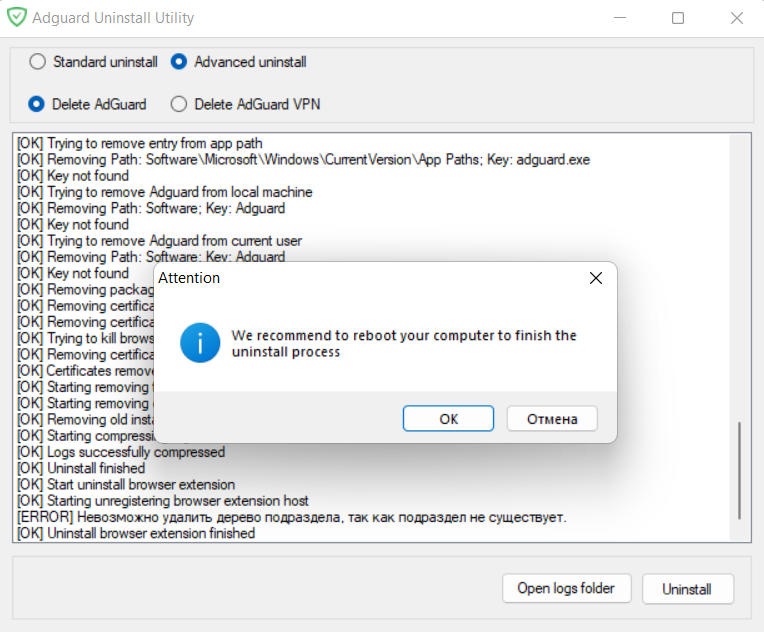Confirm the Attention dialog with OK

pos(448,419)
